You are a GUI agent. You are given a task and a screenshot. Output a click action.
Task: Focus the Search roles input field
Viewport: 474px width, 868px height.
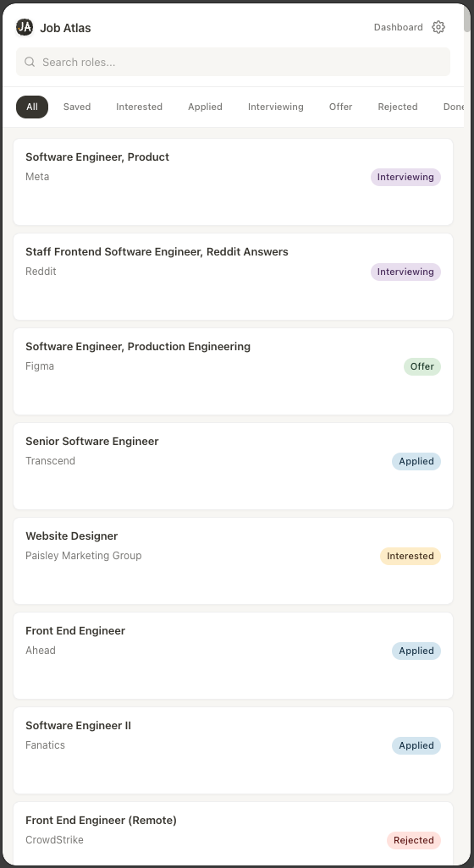tap(233, 62)
